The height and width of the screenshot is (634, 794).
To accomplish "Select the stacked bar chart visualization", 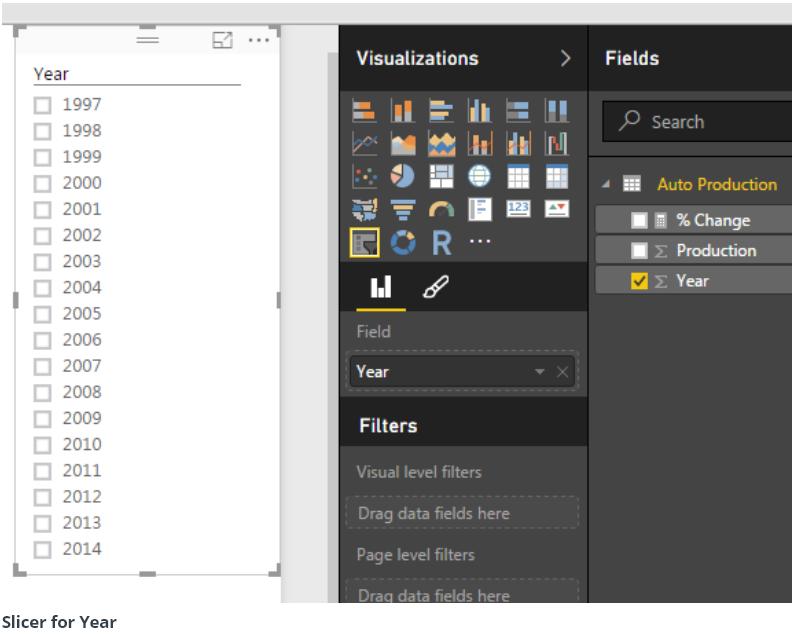I will pos(364,111).
